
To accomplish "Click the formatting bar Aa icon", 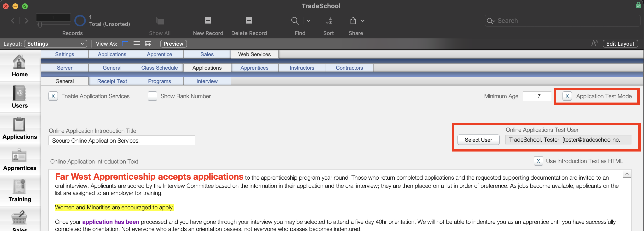I will 595,43.
